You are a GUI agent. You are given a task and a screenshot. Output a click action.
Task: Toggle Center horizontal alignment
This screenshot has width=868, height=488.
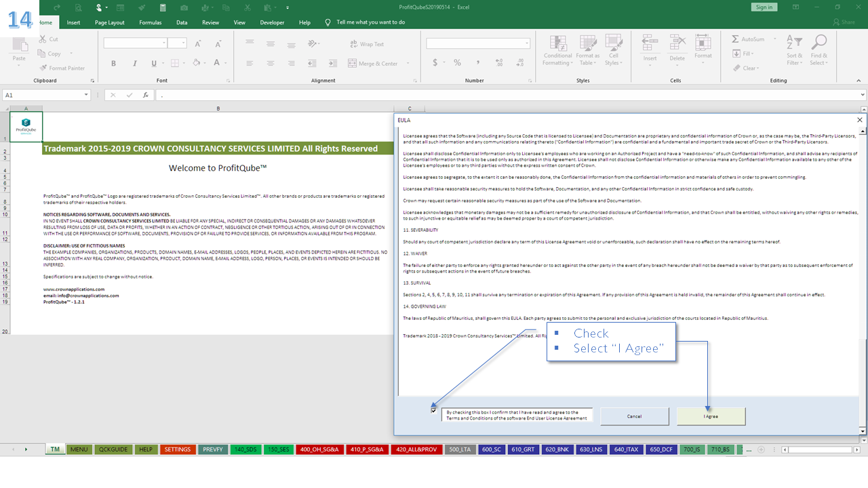(270, 63)
